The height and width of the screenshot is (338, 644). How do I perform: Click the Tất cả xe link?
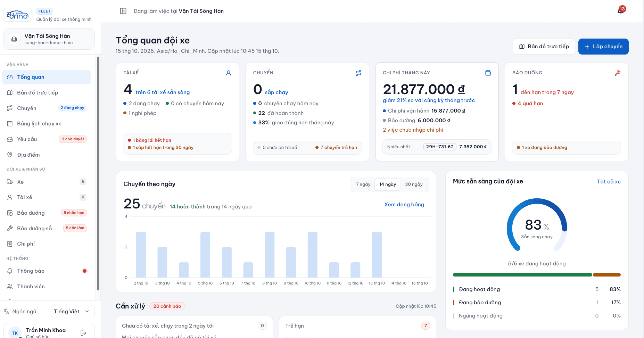[x=609, y=182]
